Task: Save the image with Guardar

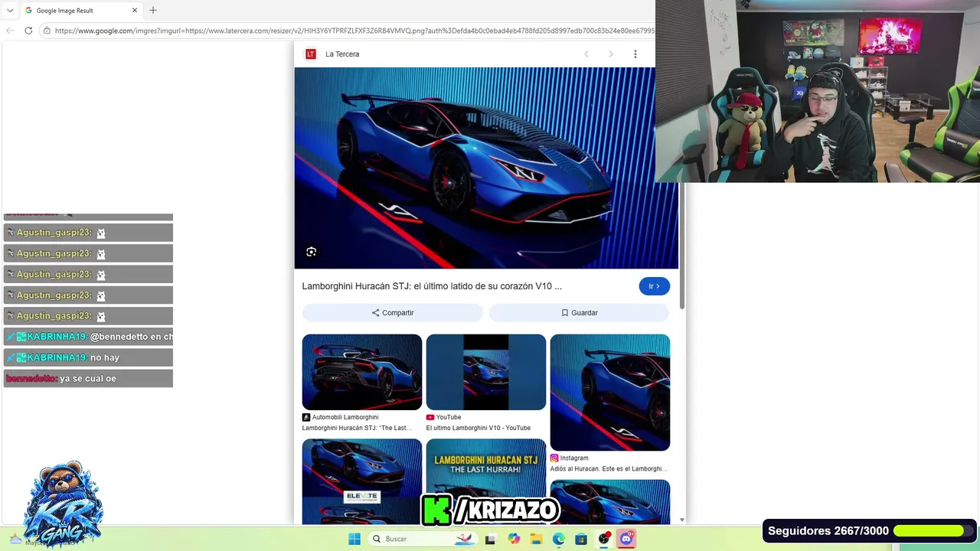Action: pyautogui.click(x=580, y=313)
